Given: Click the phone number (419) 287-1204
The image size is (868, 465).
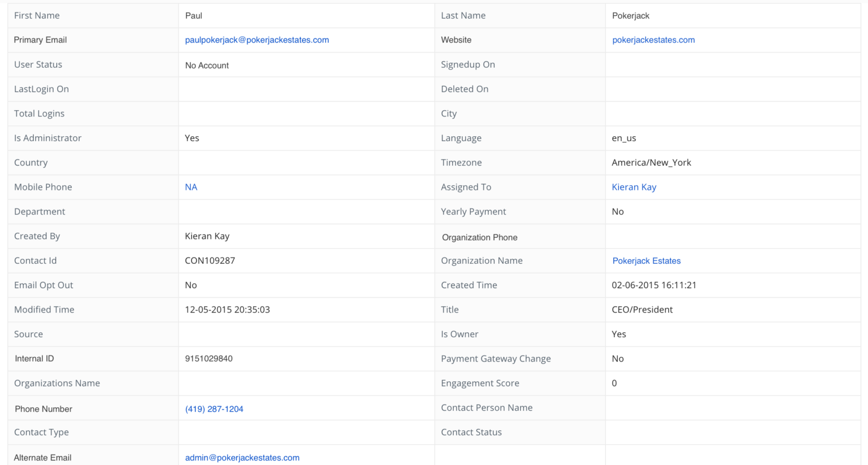Looking at the screenshot, I should click(214, 408).
